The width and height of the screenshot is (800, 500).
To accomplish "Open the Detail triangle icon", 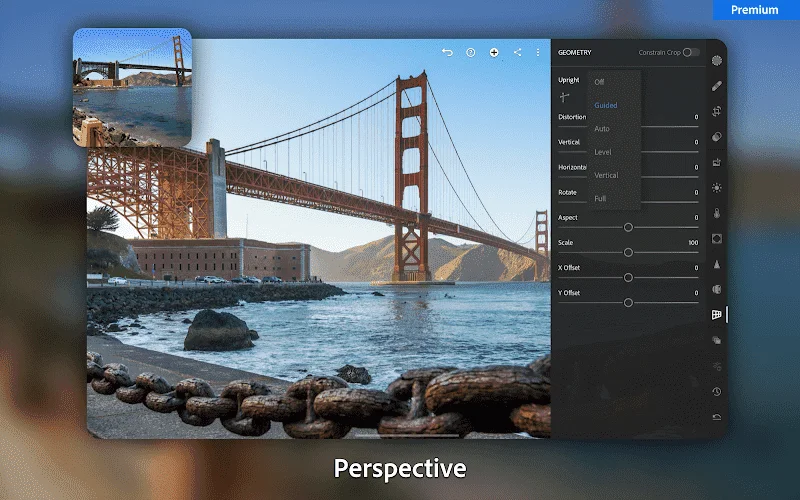I will 717,264.
